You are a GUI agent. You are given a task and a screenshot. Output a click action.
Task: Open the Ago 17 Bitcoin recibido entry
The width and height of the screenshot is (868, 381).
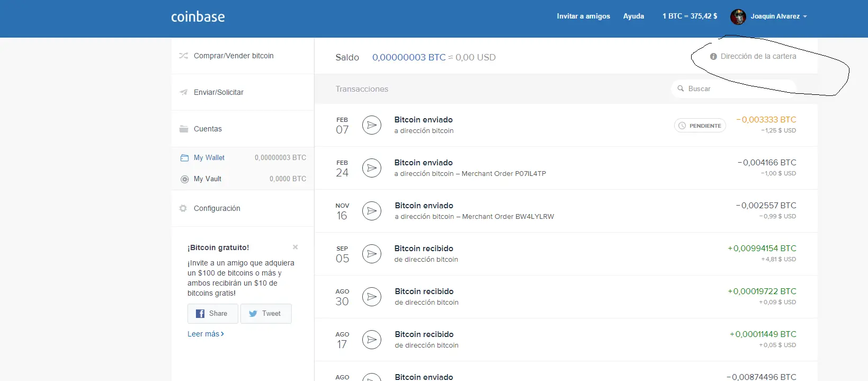(x=566, y=340)
